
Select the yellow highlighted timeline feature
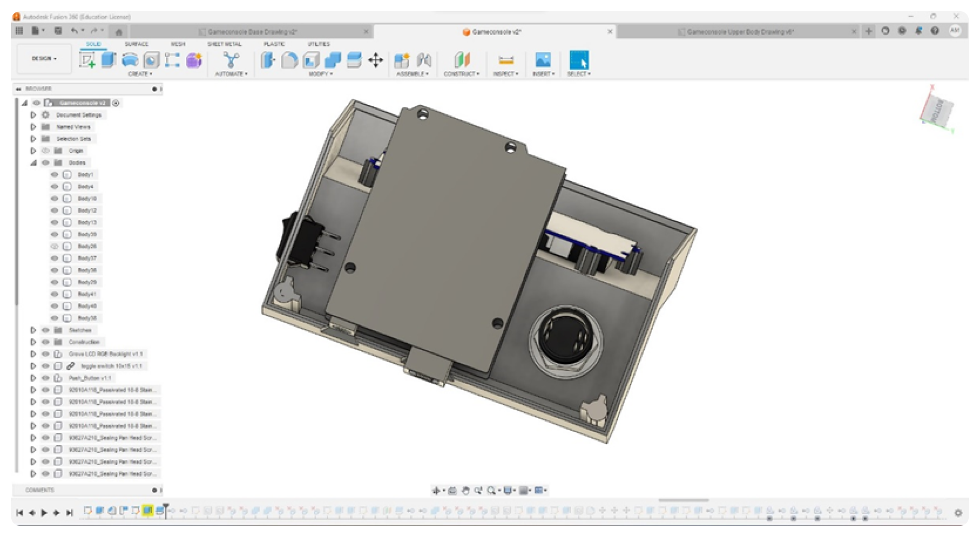(148, 511)
